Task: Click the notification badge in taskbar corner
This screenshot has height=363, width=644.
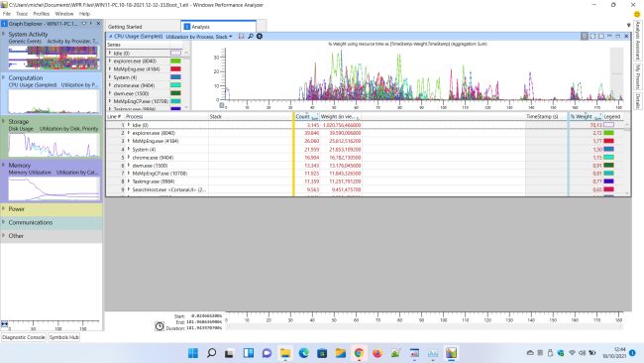Action: tap(632, 353)
